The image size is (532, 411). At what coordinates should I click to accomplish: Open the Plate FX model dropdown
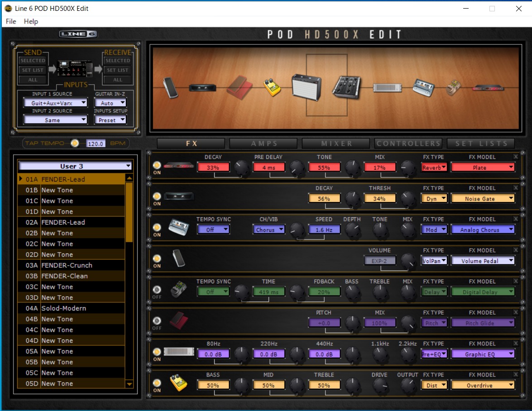pos(483,167)
